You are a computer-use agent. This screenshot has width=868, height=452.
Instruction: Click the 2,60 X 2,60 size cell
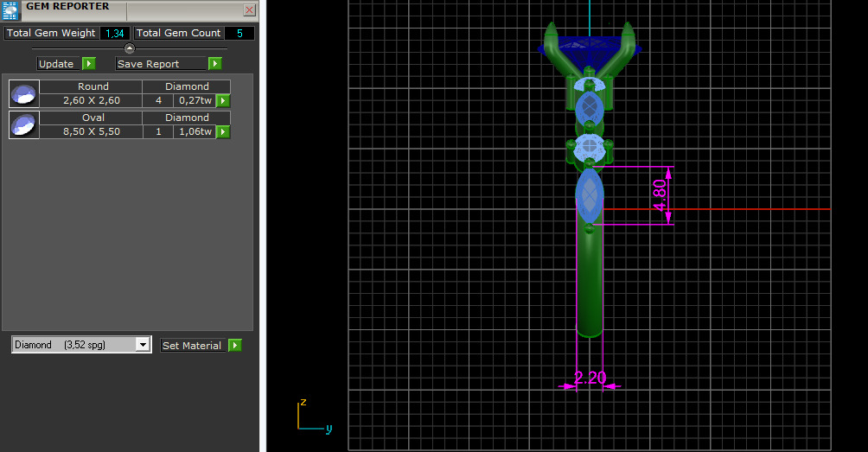point(92,101)
